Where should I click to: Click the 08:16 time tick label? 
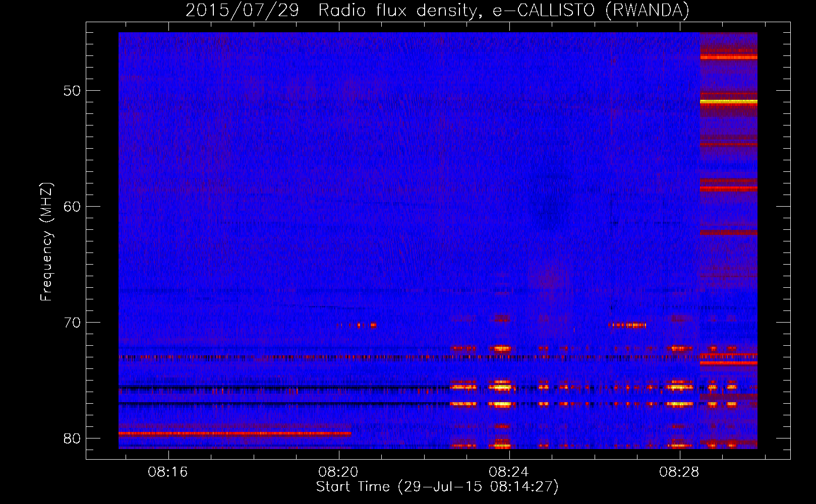[168, 472]
